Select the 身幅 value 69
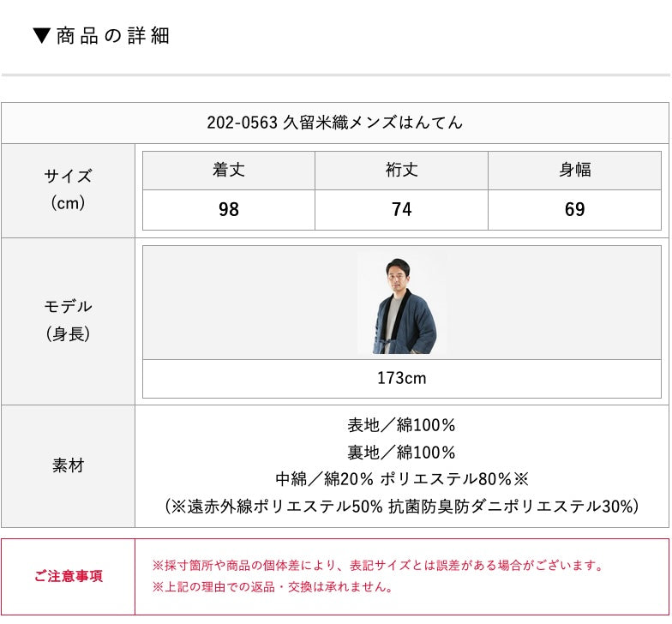 tap(574, 210)
